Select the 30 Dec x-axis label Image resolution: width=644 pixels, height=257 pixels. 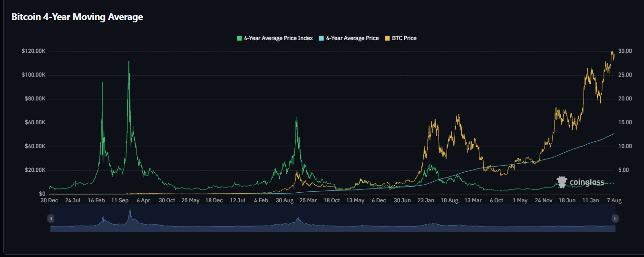[x=49, y=201]
